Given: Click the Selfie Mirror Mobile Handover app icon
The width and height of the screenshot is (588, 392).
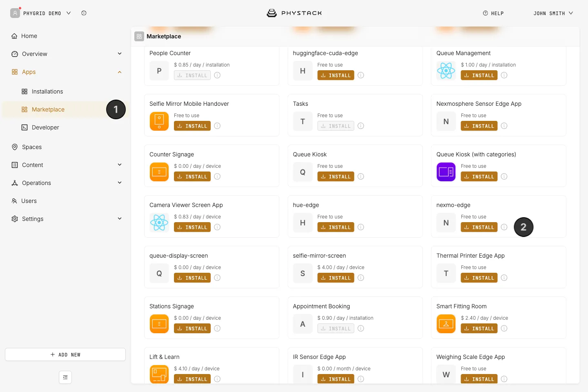Looking at the screenshot, I should (159, 121).
